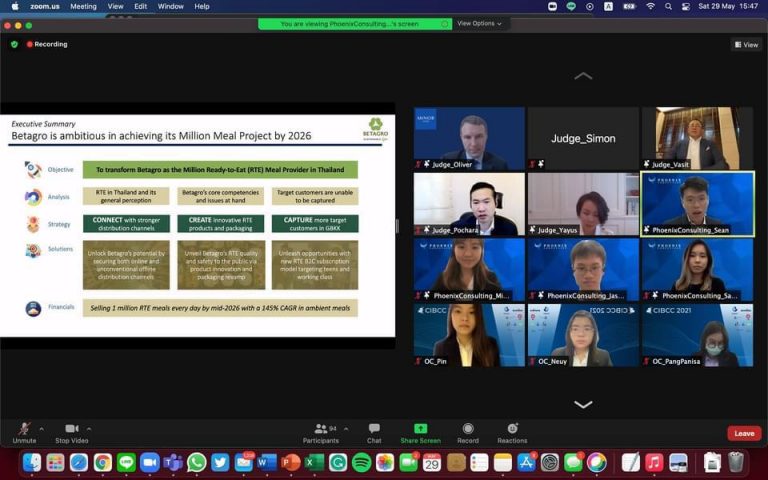768x480 pixels.
Task: Open the Reactions menu
Action: click(512, 433)
